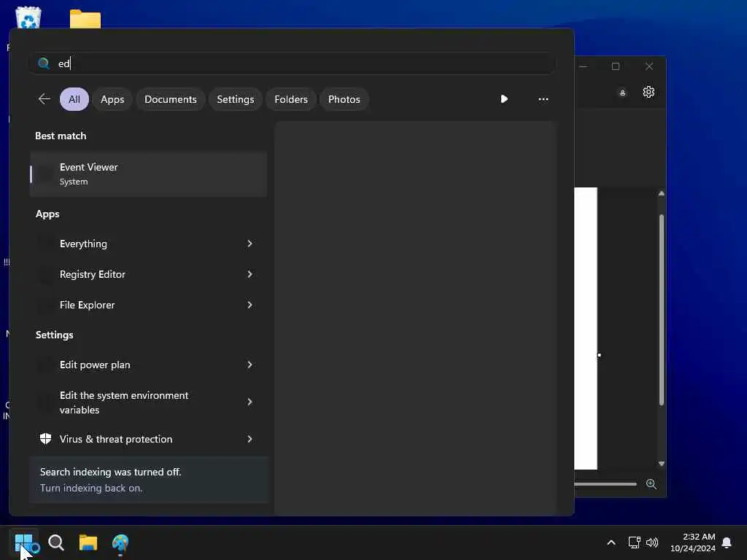Open the desktop folder icon

coord(85,19)
